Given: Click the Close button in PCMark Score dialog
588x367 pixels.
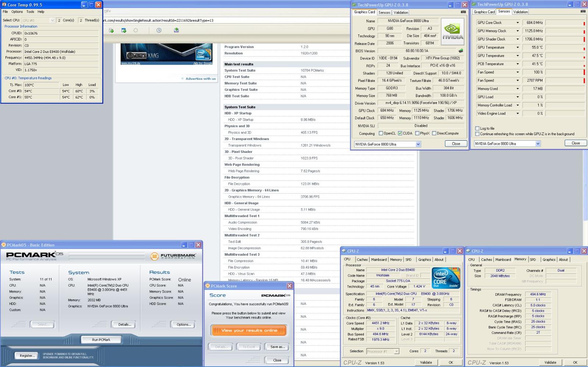Looking at the screenshot, I should coord(277,360).
